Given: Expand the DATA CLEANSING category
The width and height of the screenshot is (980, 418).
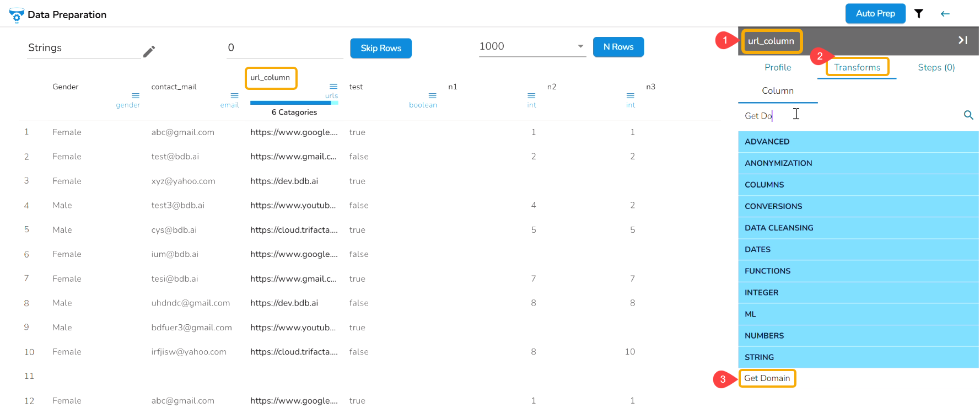Looking at the screenshot, I should coord(858,228).
